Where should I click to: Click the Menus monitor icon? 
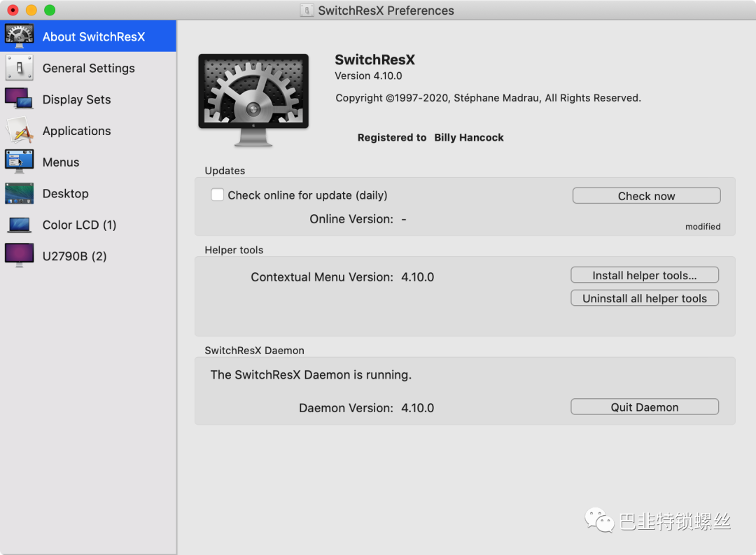tap(20, 162)
